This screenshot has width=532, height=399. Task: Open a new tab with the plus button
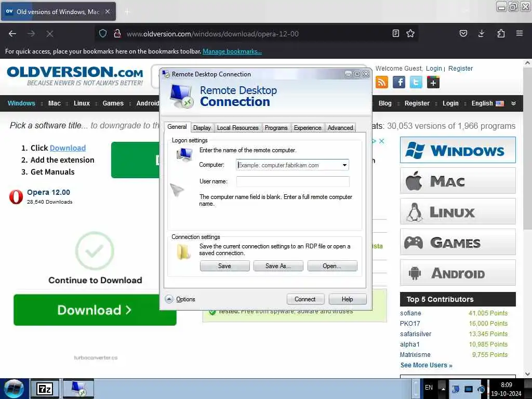point(127,12)
